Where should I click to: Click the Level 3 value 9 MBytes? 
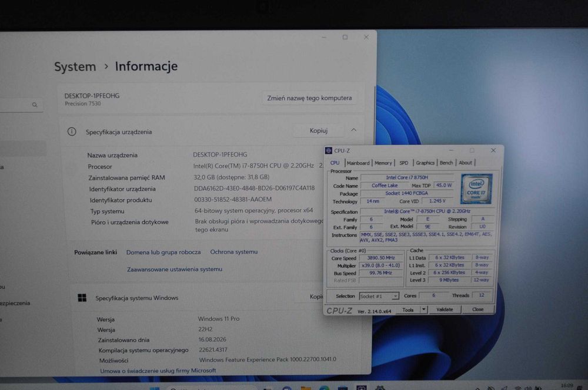tap(449, 280)
